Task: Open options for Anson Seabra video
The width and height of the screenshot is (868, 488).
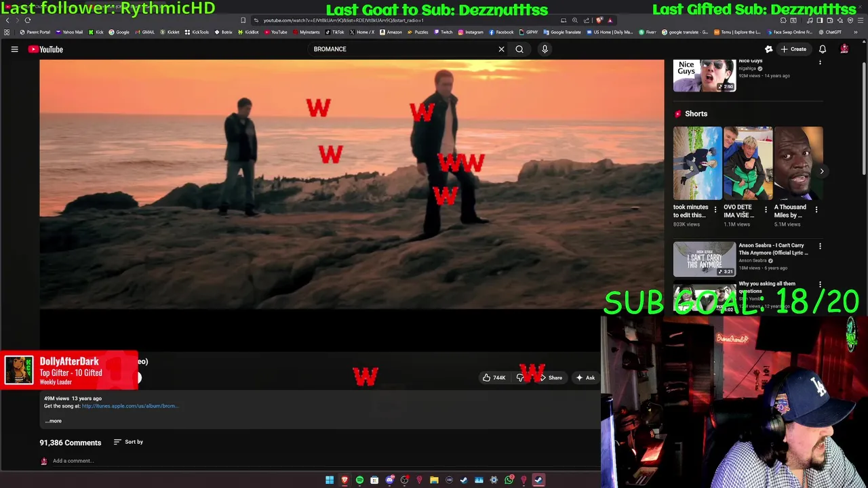Action: click(820, 246)
